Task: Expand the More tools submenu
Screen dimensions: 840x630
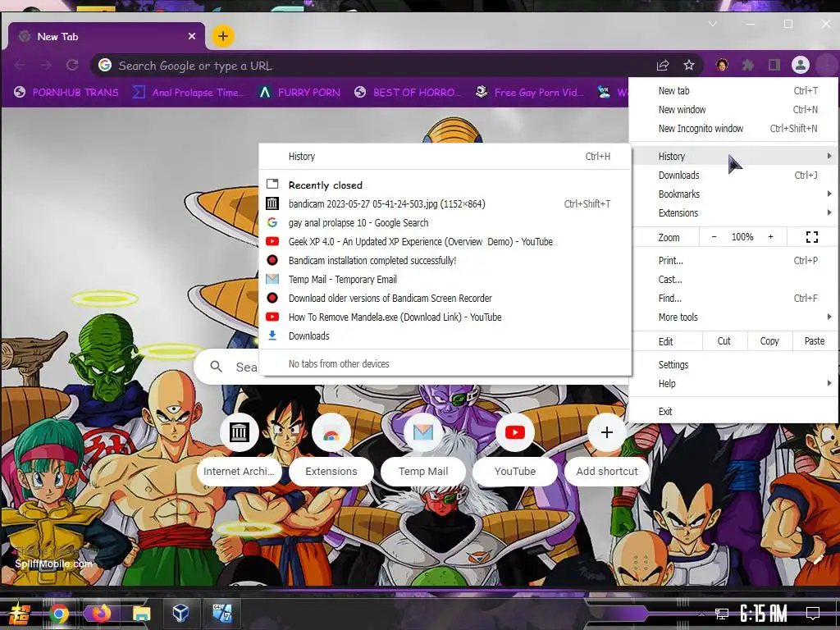Action: coord(733,317)
